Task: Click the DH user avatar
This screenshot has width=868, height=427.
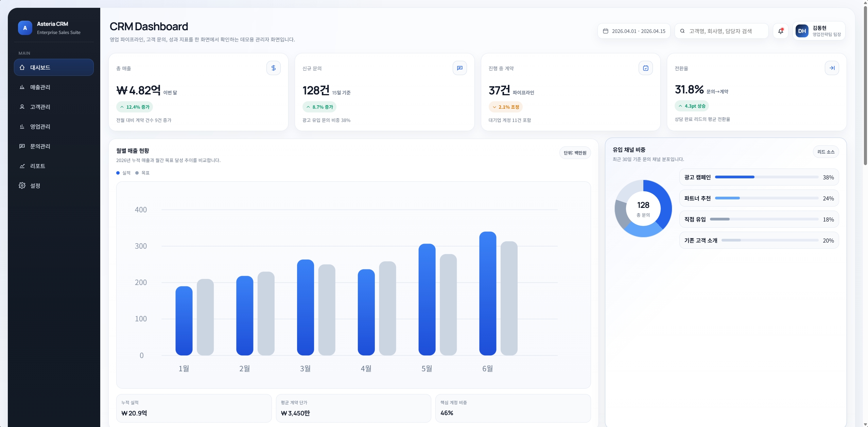Action: (802, 31)
